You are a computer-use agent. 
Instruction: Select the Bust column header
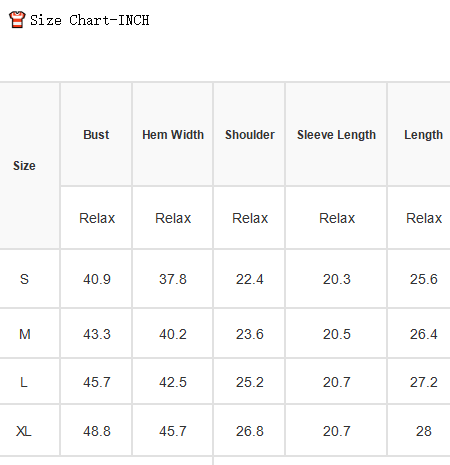click(96, 135)
